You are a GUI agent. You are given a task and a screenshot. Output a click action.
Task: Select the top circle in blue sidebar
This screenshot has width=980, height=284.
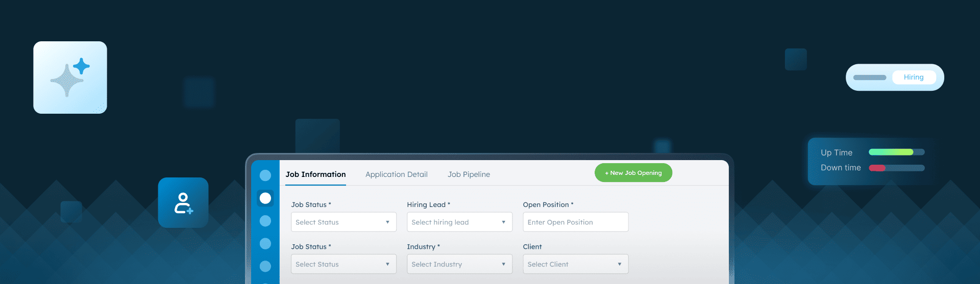[x=265, y=175]
